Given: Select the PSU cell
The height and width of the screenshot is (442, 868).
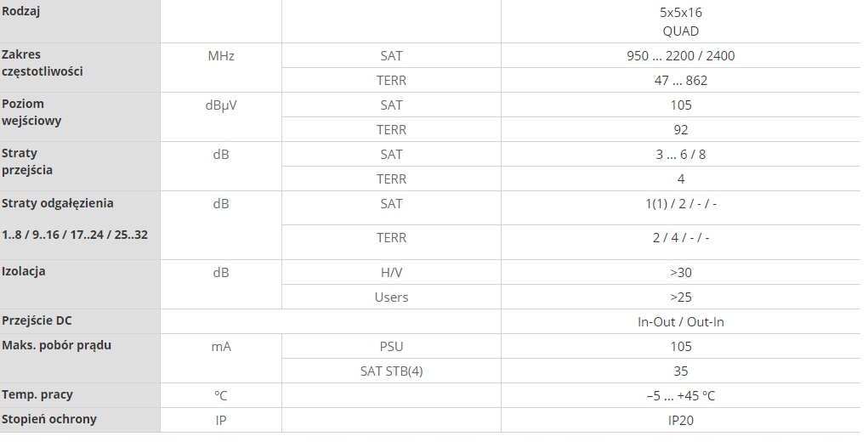Looking at the screenshot, I should tap(391, 347).
